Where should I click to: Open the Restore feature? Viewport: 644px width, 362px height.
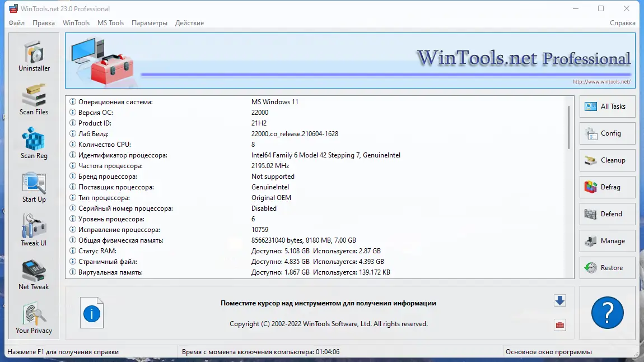(607, 268)
